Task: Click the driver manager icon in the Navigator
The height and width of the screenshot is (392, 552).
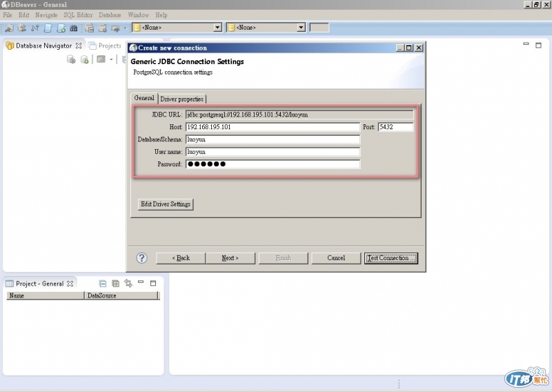Action: [x=71, y=59]
